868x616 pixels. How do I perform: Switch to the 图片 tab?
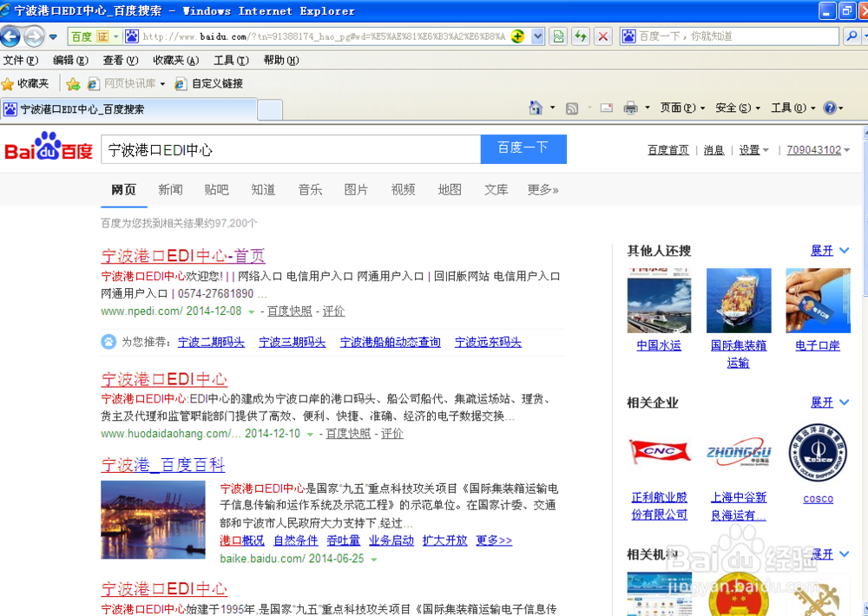tap(356, 190)
